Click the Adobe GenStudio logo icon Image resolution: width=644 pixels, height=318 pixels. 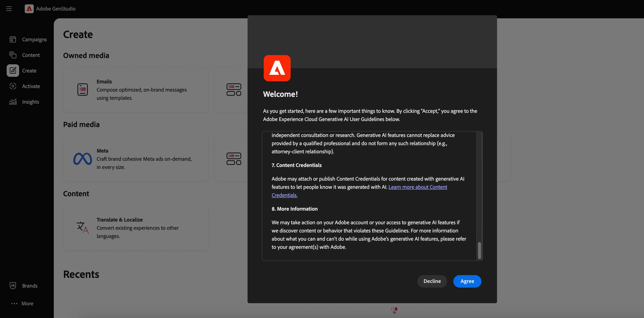29,9
